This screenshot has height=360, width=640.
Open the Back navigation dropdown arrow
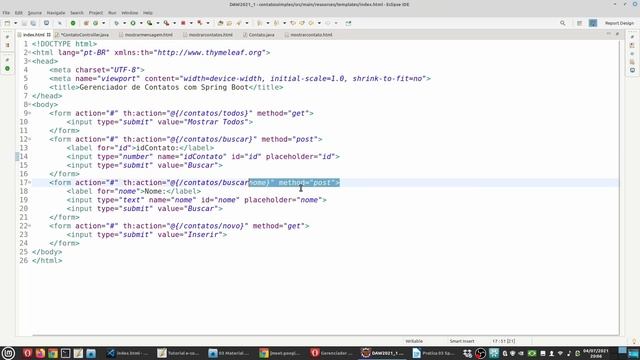(x=319, y=23)
